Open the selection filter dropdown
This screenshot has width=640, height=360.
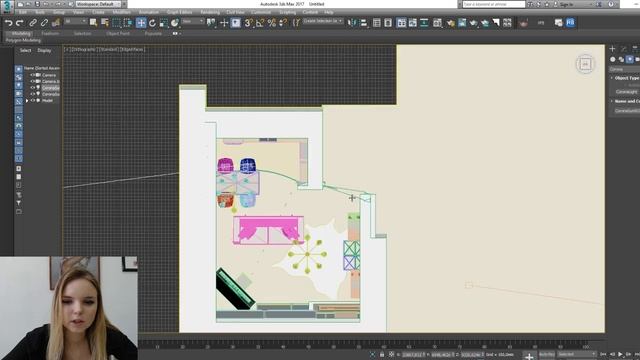pos(75,21)
